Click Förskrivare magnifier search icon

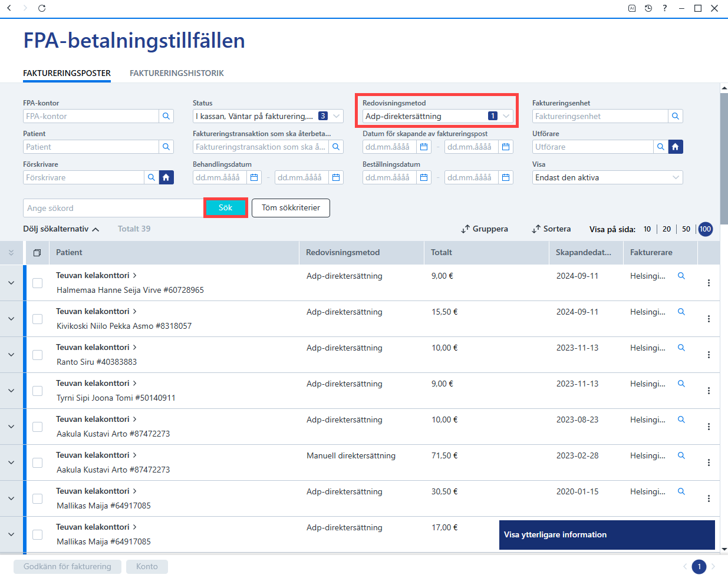point(151,177)
